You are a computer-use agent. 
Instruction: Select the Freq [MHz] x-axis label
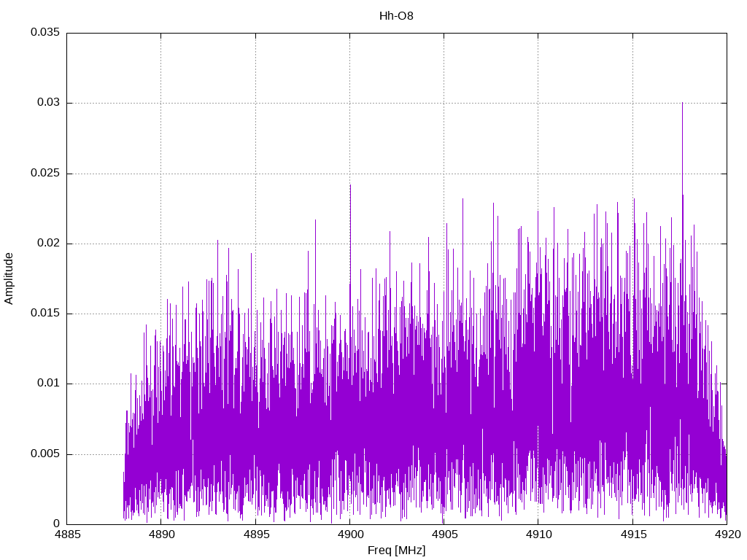(x=397, y=551)
